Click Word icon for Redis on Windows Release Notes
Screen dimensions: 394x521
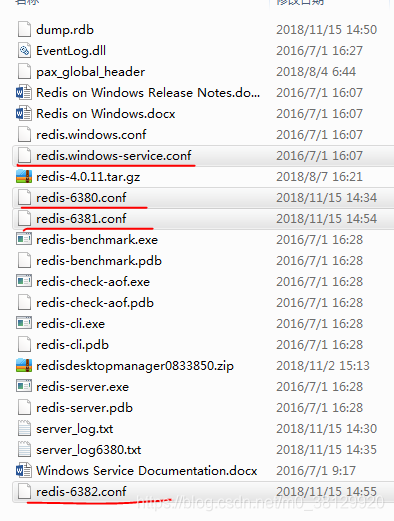[24, 93]
